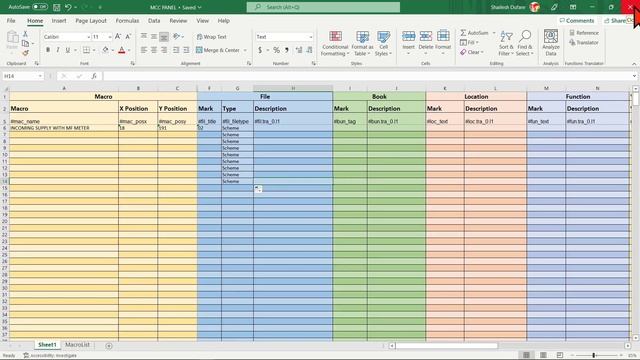Image resolution: width=640 pixels, height=360 pixels.
Task: Open the Undo history dropdown arrow
Action: tap(76, 7)
